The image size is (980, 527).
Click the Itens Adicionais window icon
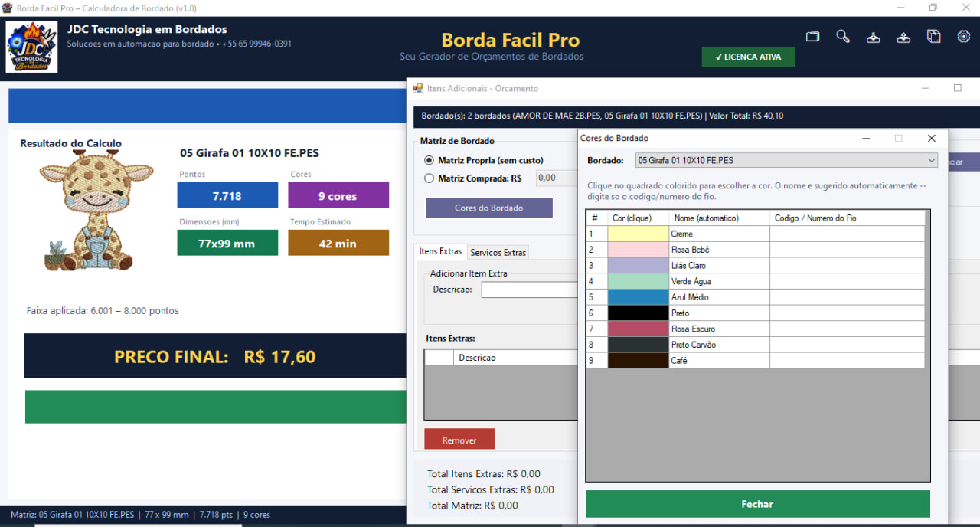418,88
